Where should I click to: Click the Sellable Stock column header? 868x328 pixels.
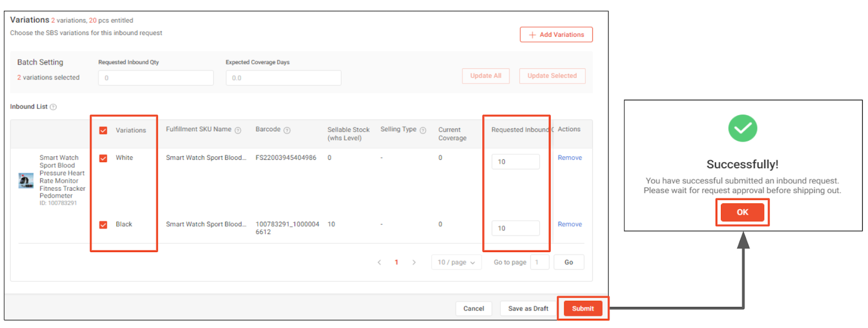click(348, 134)
